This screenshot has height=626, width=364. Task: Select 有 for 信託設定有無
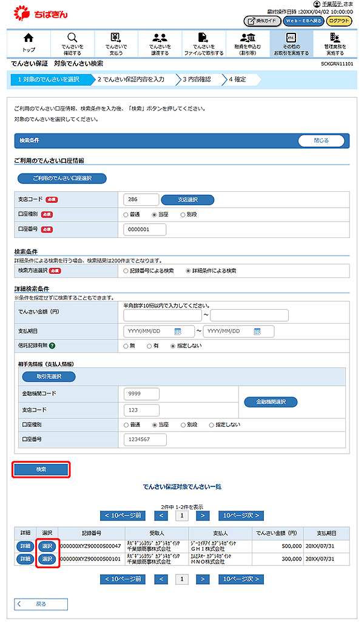pos(148,345)
